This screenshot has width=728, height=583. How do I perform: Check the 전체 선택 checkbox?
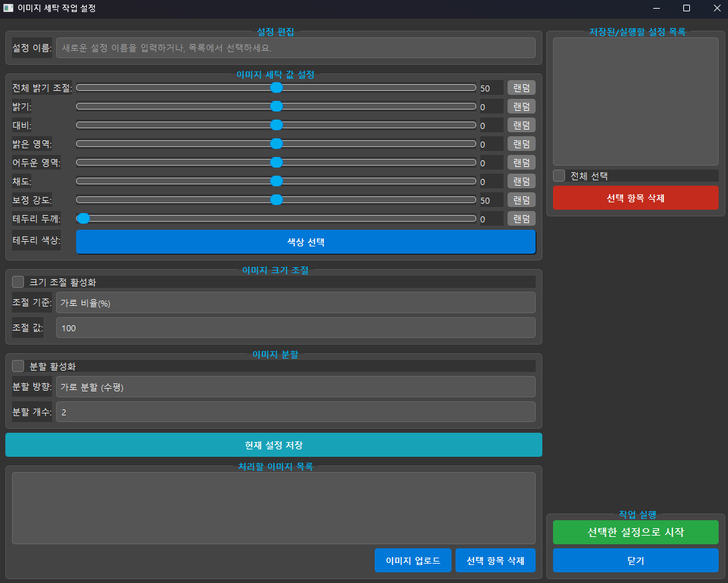click(x=559, y=176)
